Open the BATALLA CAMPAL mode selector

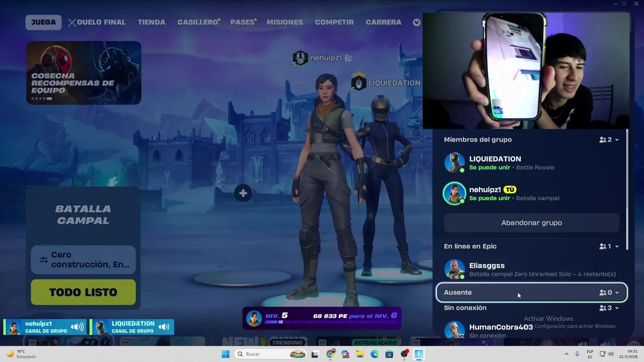[83, 215]
